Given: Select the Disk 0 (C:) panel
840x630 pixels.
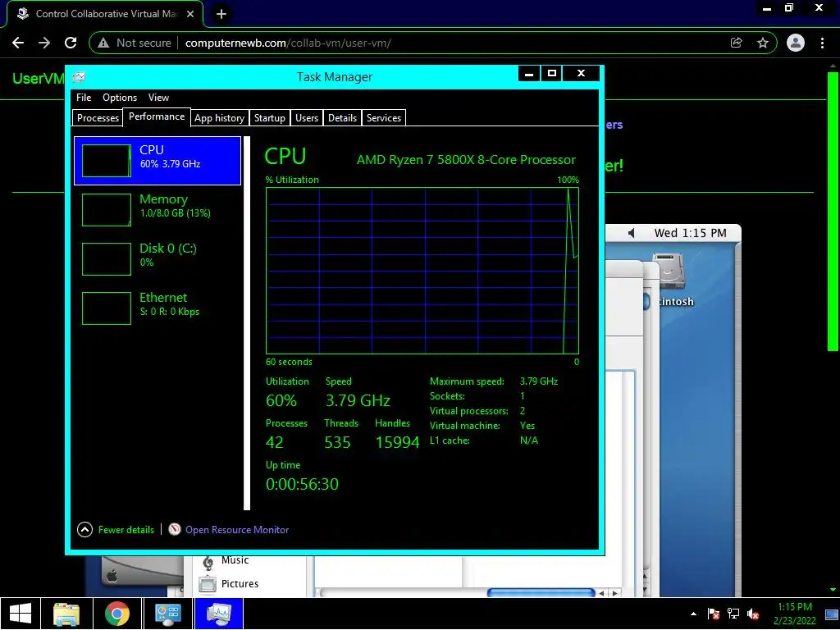Looking at the screenshot, I should [157, 258].
